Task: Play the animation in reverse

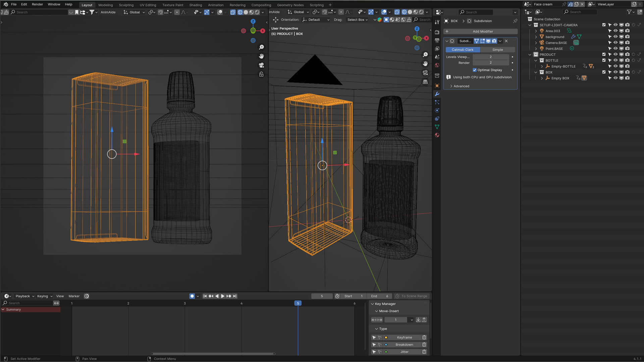Action: click(x=217, y=296)
